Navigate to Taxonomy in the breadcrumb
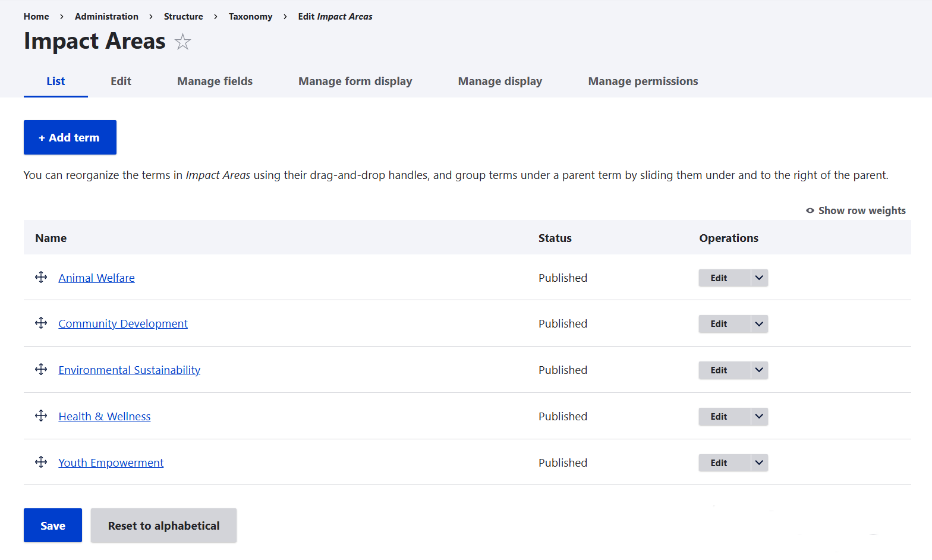This screenshot has height=560, width=932. (x=250, y=17)
